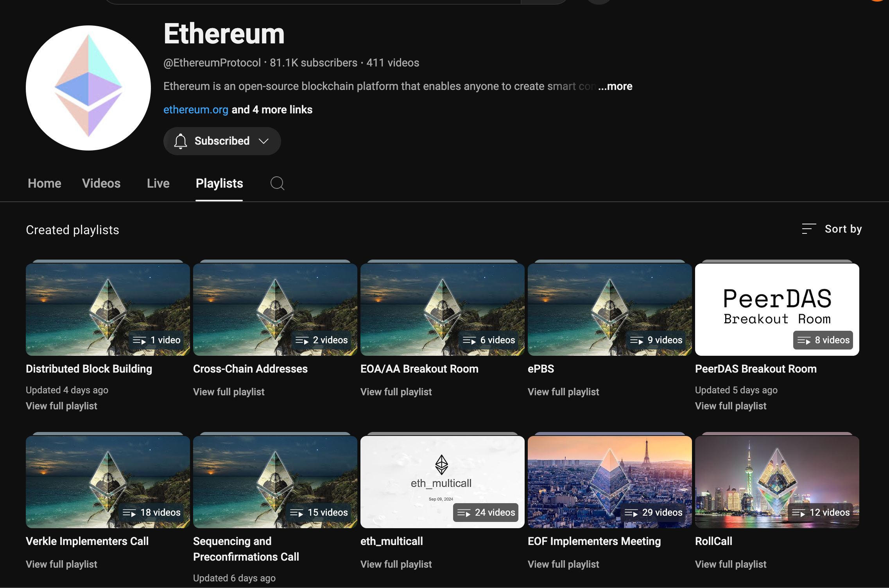This screenshot has width=889, height=588.
Task: Switch to the Live tab
Action: pyautogui.click(x=158, y=183)
